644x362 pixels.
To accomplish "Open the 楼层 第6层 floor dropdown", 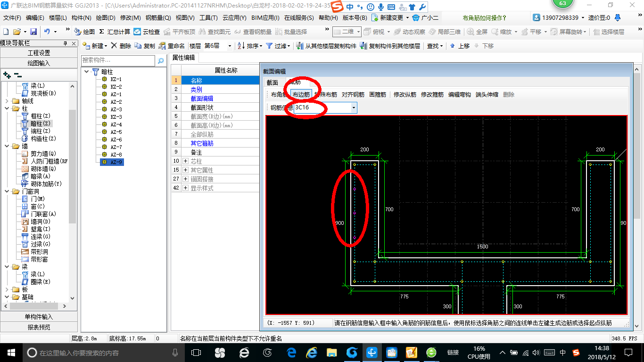I will [230, 46].
